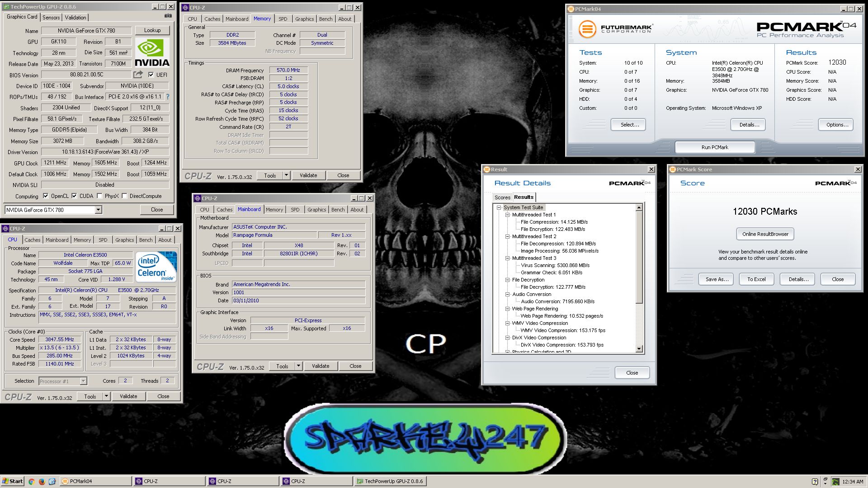Viewport: 868px width, 488px height.
Task: Open the Processor #1 selection dropdown
Action: pyautogui.click(x=83, y=381)
